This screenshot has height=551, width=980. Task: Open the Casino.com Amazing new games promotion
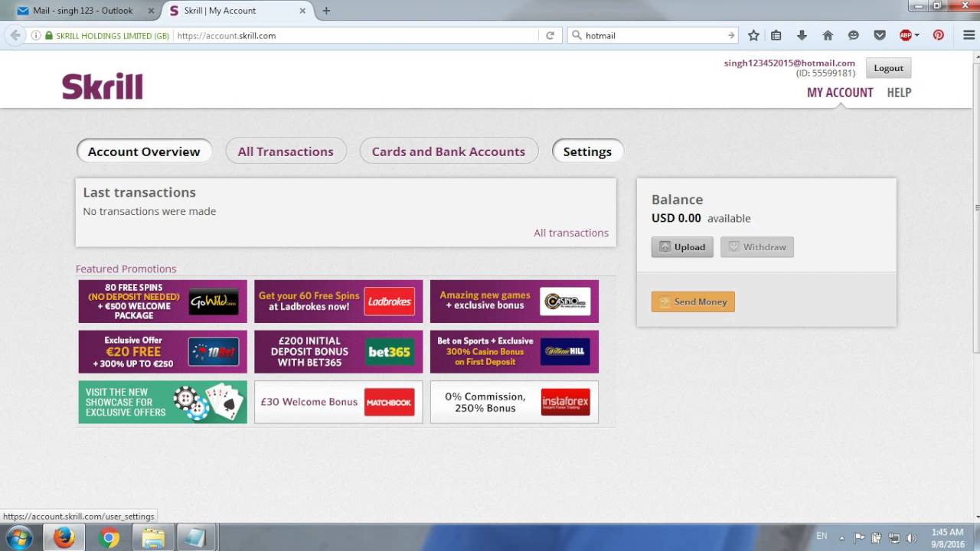pyautogui.click(x=514, y=302)
